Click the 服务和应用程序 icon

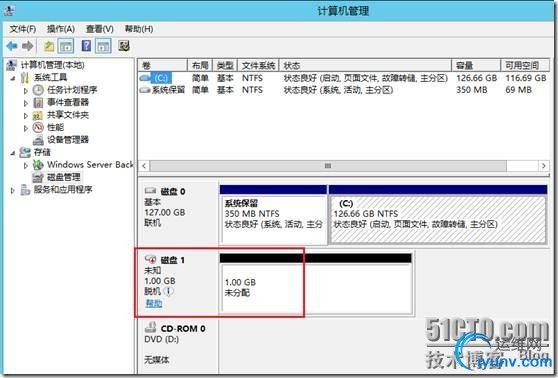click(x=25, y=190)
